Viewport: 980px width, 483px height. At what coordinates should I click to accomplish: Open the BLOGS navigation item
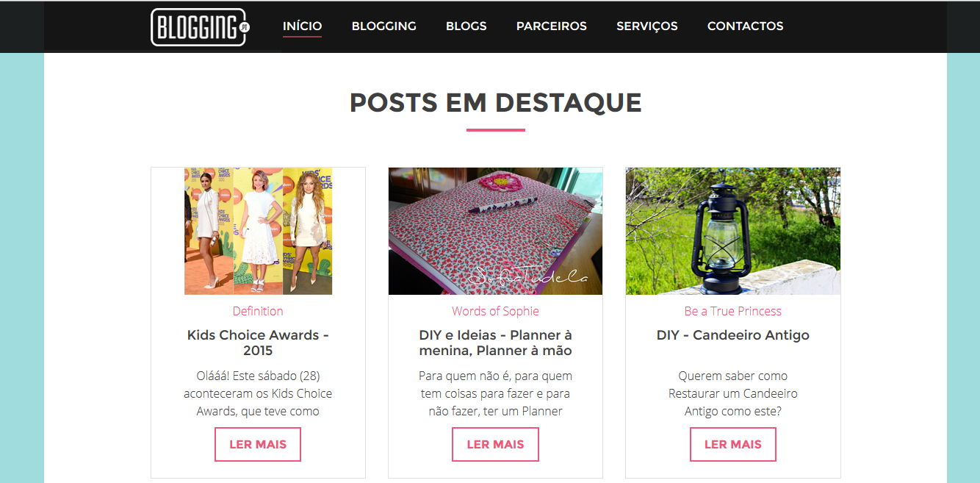click(466, 26)
